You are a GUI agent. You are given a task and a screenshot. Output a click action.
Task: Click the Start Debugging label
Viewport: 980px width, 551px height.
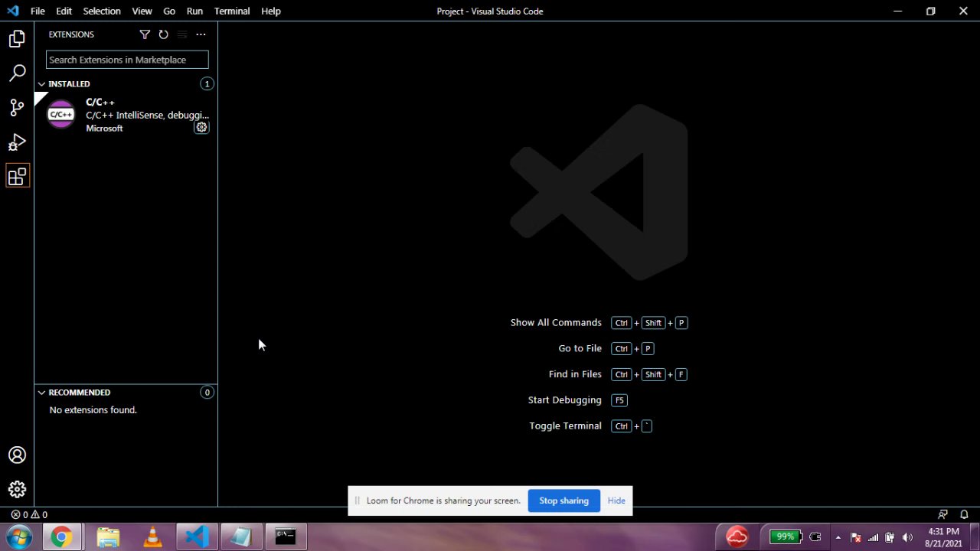click(x=564, y=400)
